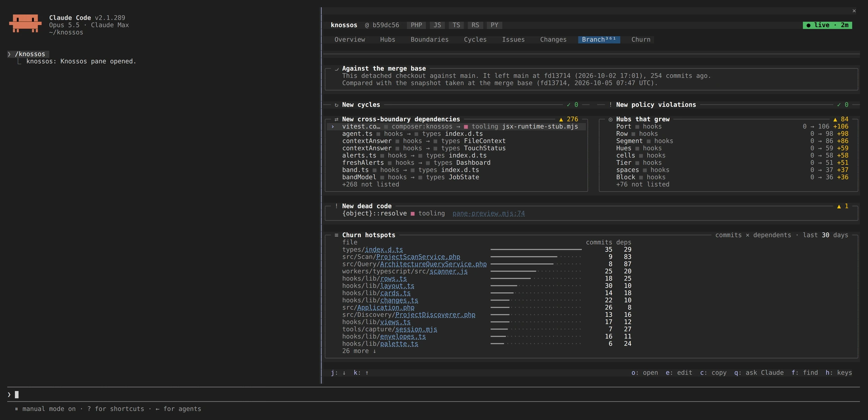
Task: Select the active Branch tab
Action: click(599, 40)
